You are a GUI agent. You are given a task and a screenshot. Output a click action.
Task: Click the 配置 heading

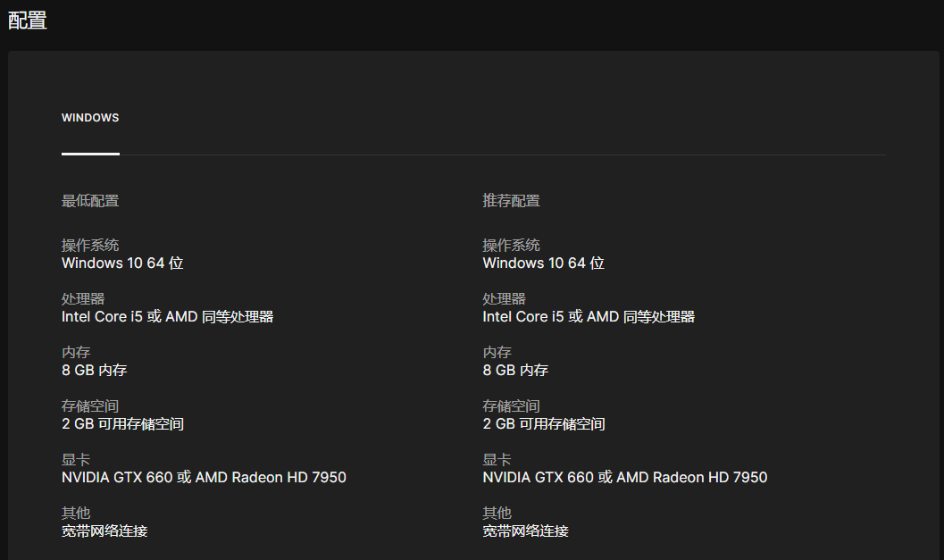[28, 21]
